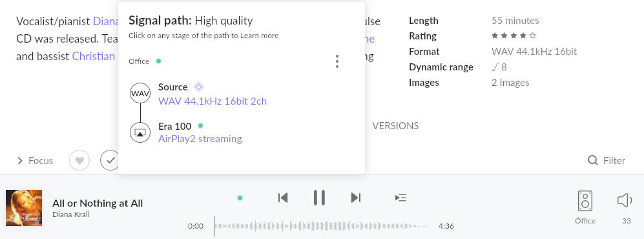Image resolution: width=644 pixels, height=239 pixels.
Task: Click the 55 minutes length value
Action: click(x=515, y=21)
